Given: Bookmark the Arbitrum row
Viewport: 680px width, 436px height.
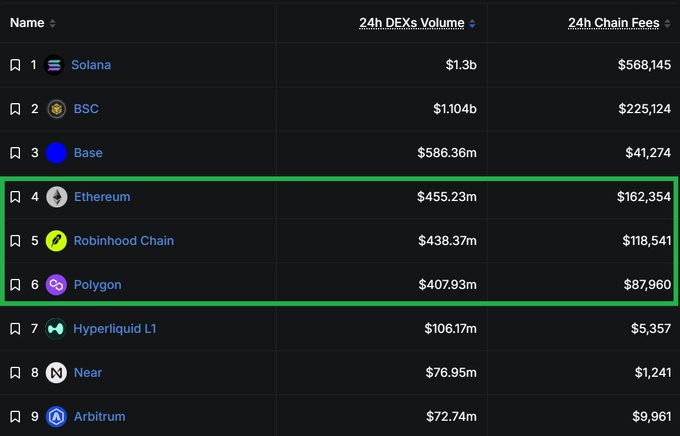Looking at the screenshot, I should point(15,416).
